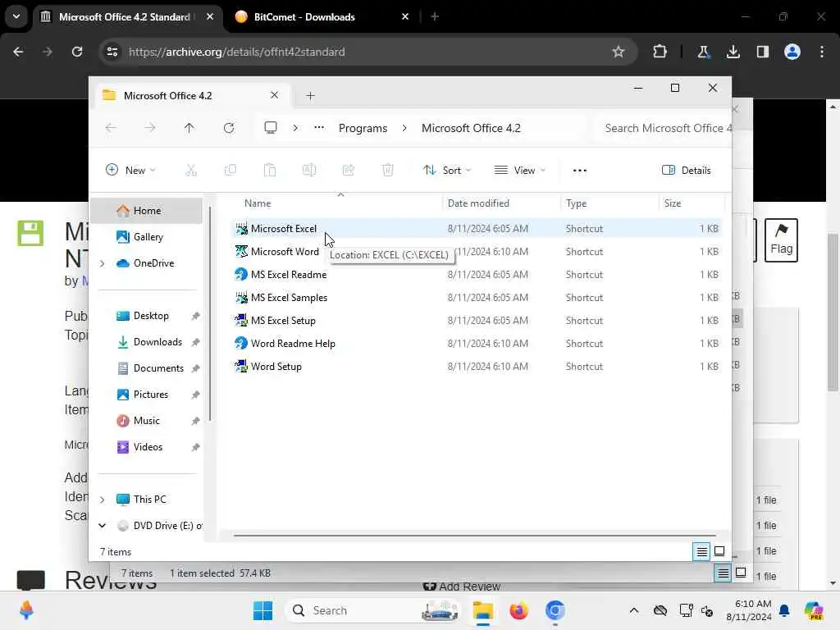Click the Windows Start button
This screenshot has width=840, height=630.
(x=262, y=610)
